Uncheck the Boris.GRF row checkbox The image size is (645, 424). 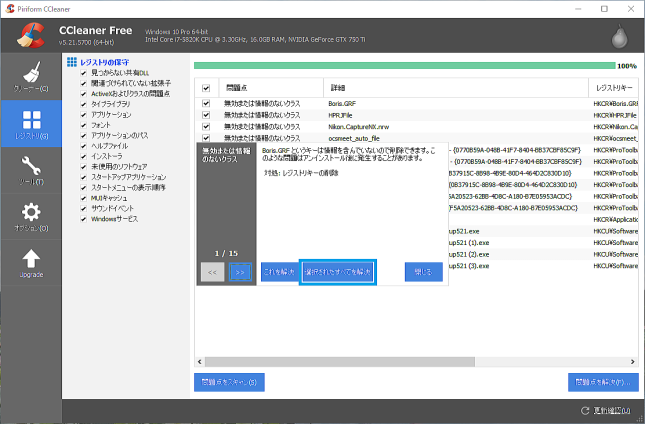coord(206,103)
